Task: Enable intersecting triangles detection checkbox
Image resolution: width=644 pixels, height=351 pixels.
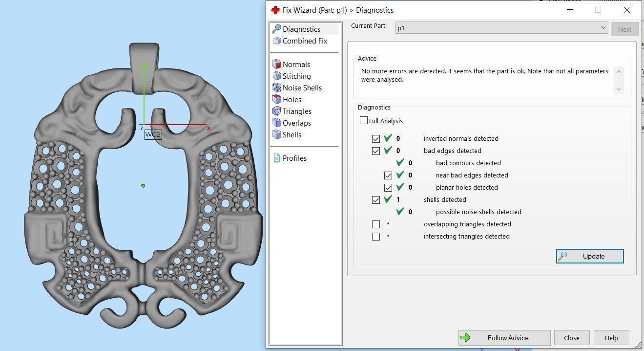Action: (376, 237)
